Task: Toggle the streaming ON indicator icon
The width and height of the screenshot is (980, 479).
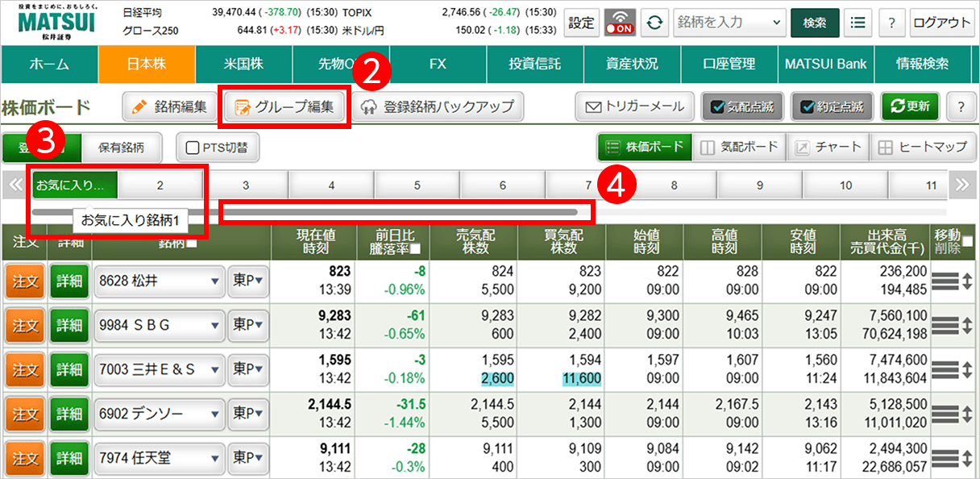Action: coord(620,23)
